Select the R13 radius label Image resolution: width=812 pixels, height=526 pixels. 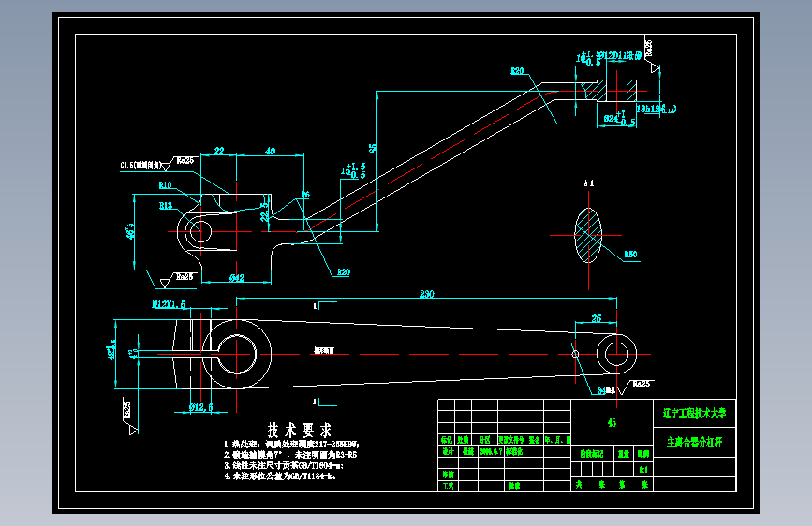165,206
